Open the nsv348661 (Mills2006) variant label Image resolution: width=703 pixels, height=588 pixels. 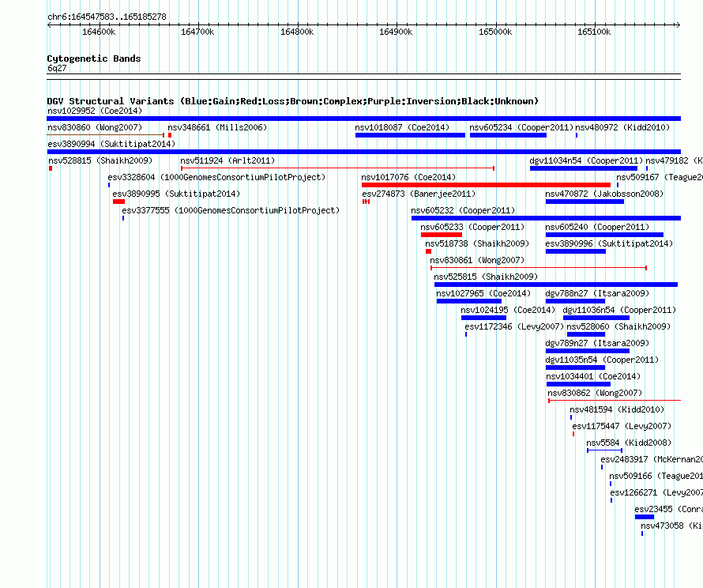pos(217,127)
